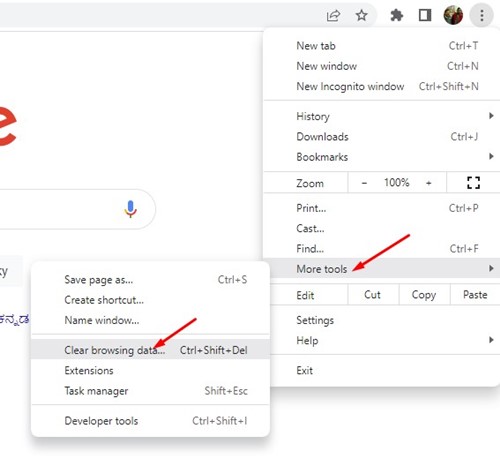Expand the History submenu
This screenshot has height=473, width=500.
point(382,116)
